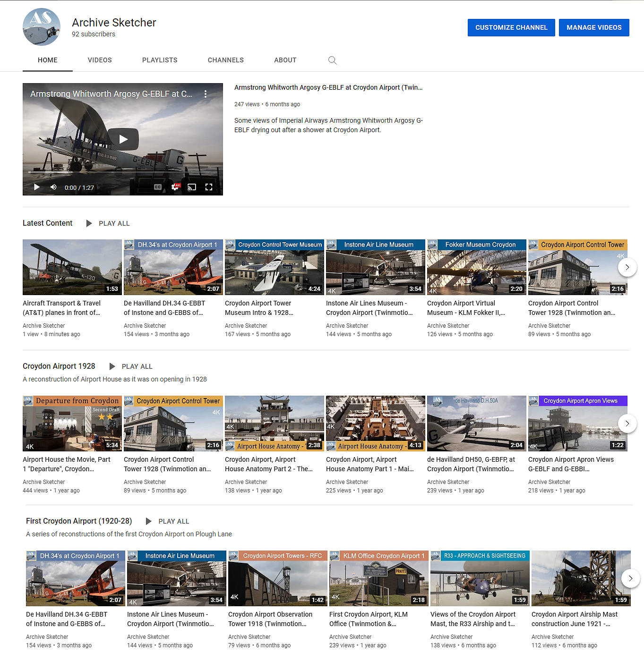Open player settings gear icon

175,187
